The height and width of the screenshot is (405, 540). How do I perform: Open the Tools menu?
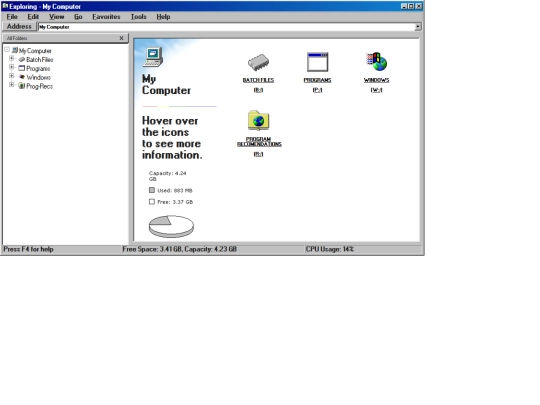[x=138, y=17]
